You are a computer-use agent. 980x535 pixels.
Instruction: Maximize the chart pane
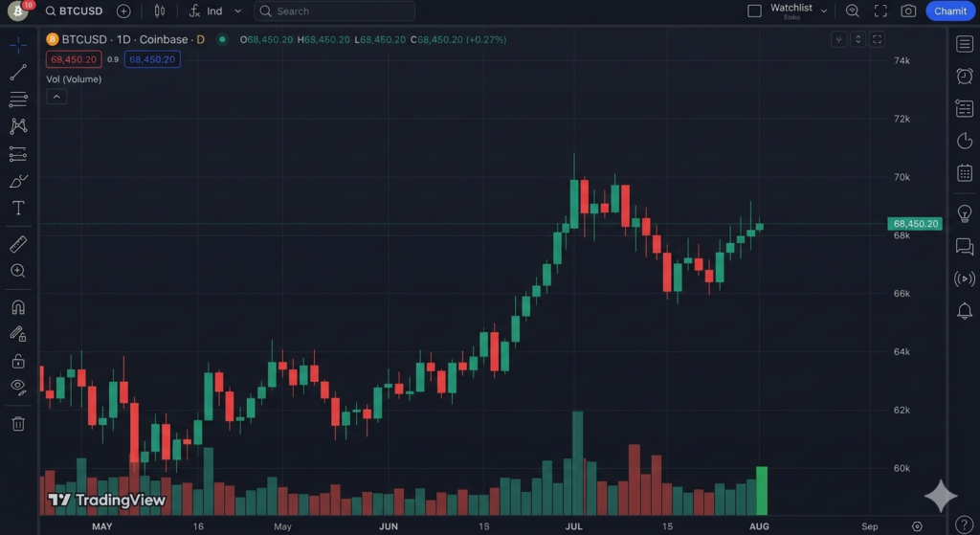click(878, 39)
